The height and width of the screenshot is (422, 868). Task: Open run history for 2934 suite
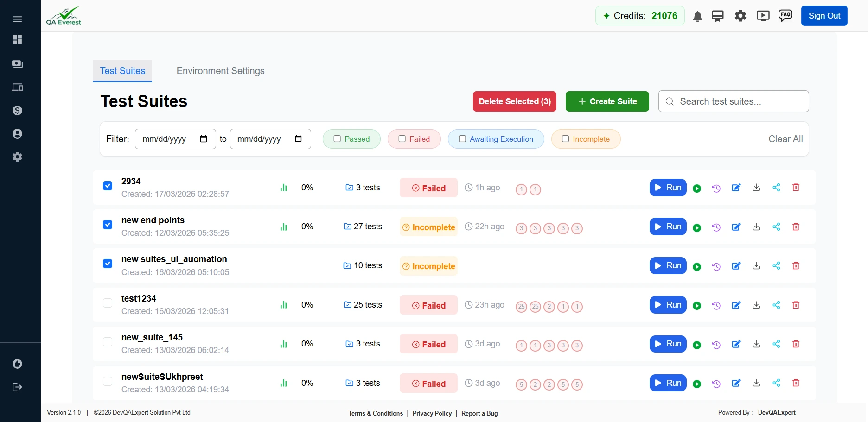716,188
